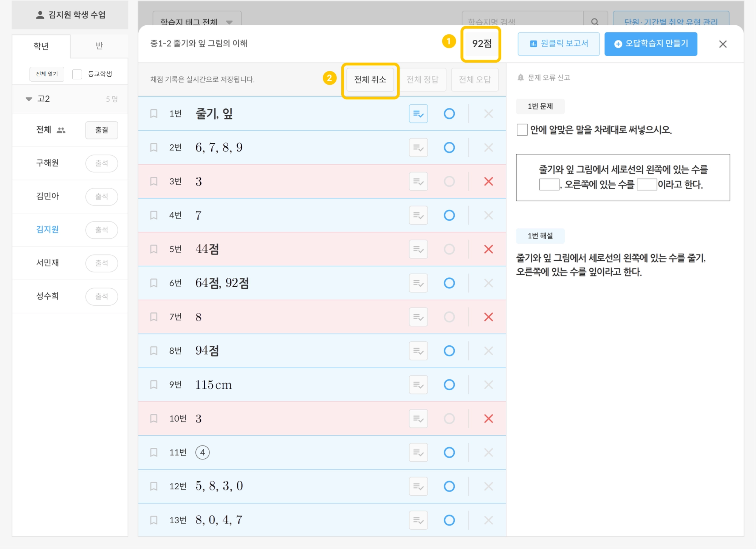Open the answer detail icon for 3번

418,182
